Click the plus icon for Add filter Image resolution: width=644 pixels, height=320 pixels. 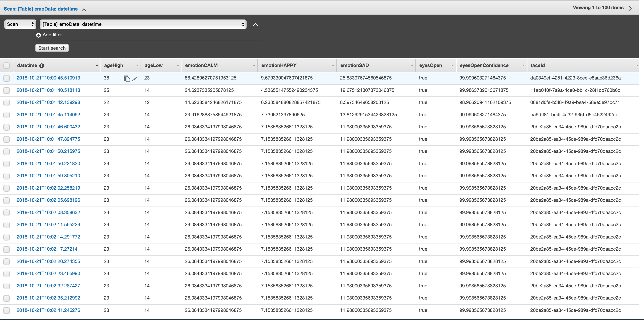[x=38, y=35]
